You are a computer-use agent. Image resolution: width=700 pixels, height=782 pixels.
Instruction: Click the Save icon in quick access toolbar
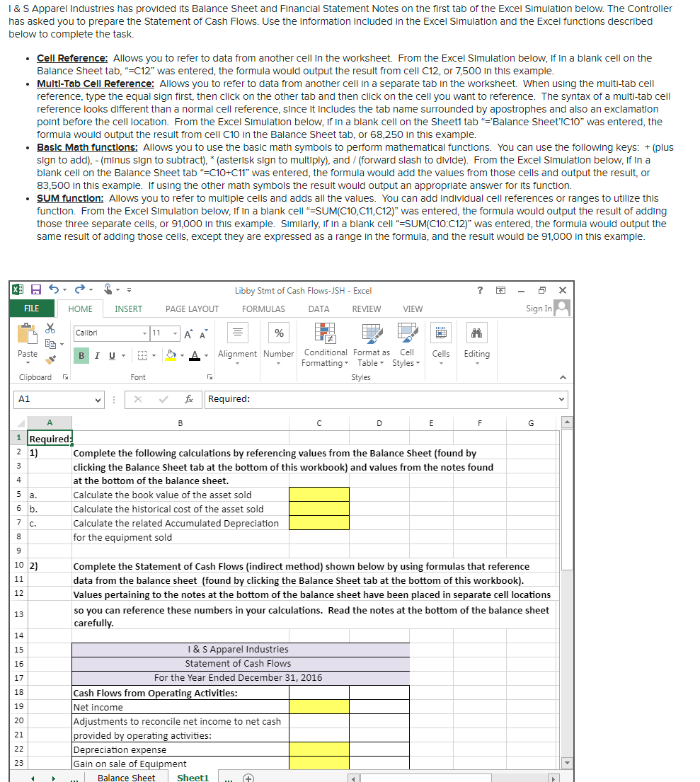[36, 289]
